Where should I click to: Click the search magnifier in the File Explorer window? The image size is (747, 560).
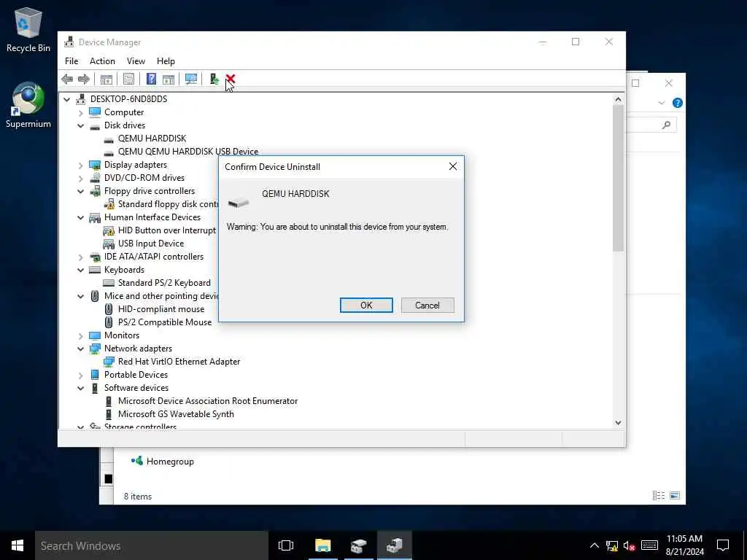(666, 125)
